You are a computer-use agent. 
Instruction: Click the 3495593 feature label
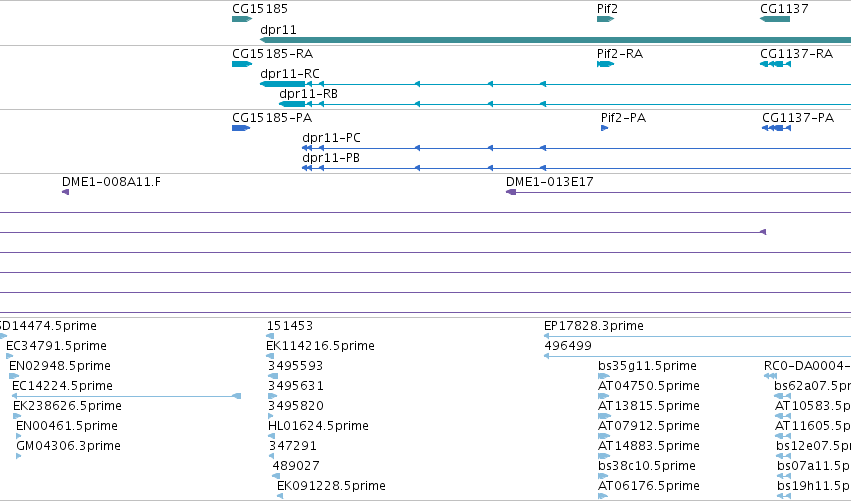click(x=295, y=366)
